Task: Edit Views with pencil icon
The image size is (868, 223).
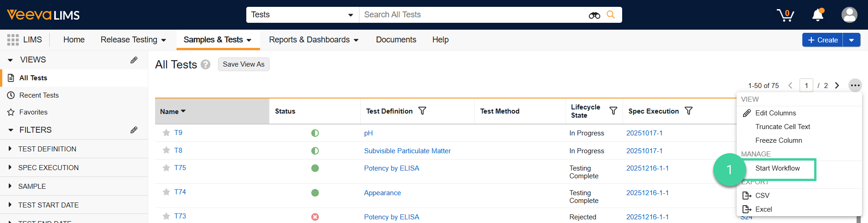Action: [x=134, y=60]
